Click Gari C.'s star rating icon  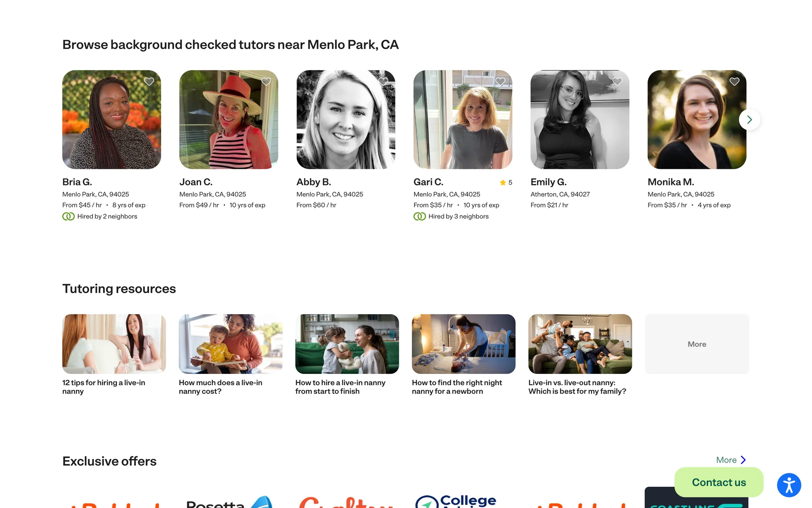click(x=503, y=182)
